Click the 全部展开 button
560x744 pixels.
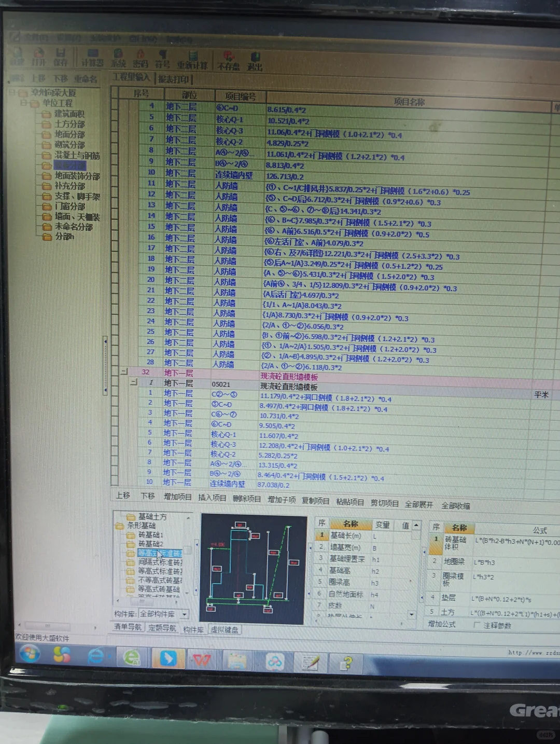418,504
